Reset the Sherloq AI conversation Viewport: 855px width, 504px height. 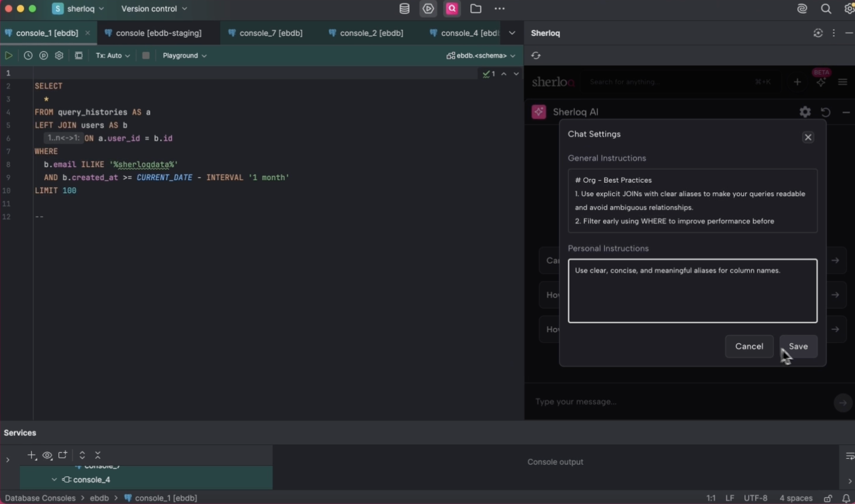[x=826, y=112]
